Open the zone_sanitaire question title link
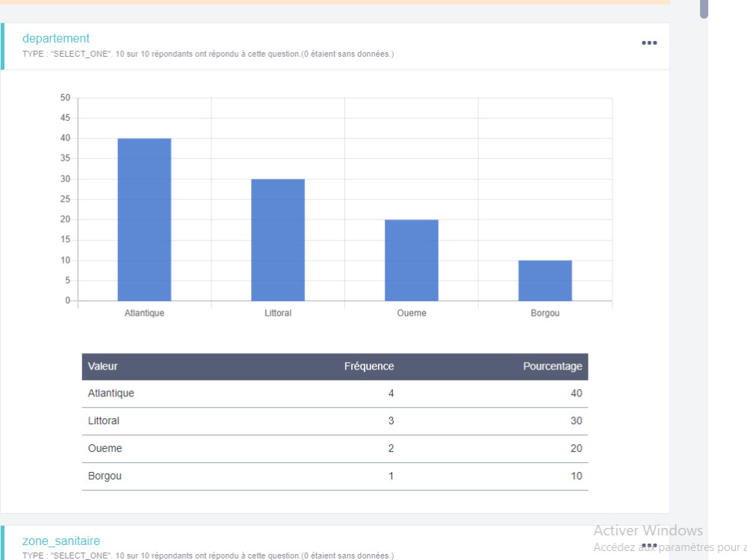The width and height of the screenshot is (747, 560). pos(61,541)
